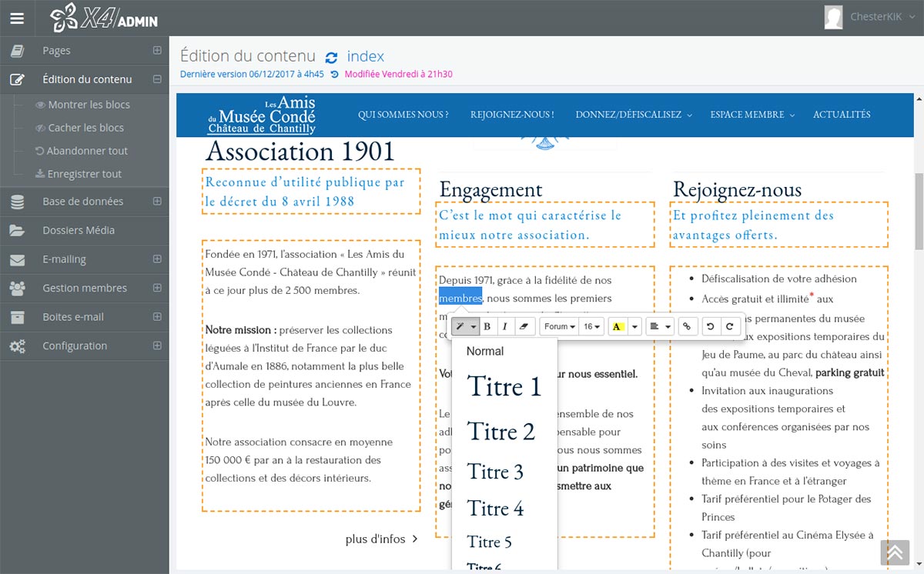The image size is (924, 574).
Task: Open ACTUALITÉS nav item
Action: coord(842,115)
